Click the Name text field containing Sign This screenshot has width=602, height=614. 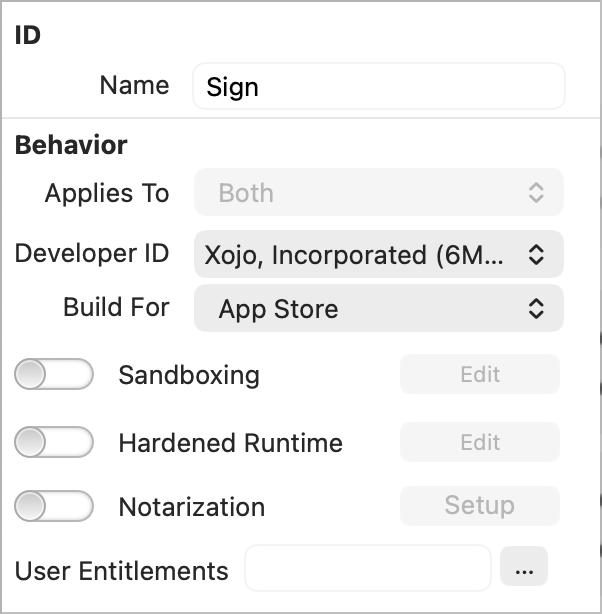[x=378, y=87]
